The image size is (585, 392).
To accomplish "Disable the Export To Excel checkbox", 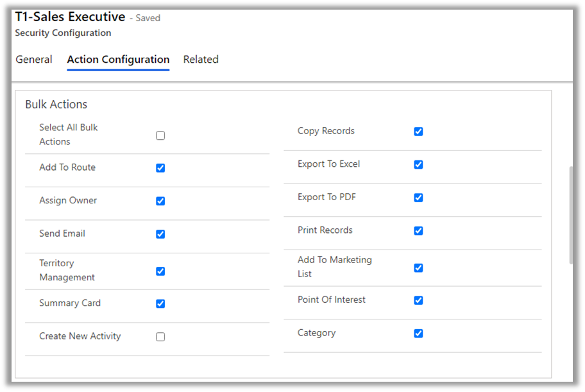I will [418, 165].
